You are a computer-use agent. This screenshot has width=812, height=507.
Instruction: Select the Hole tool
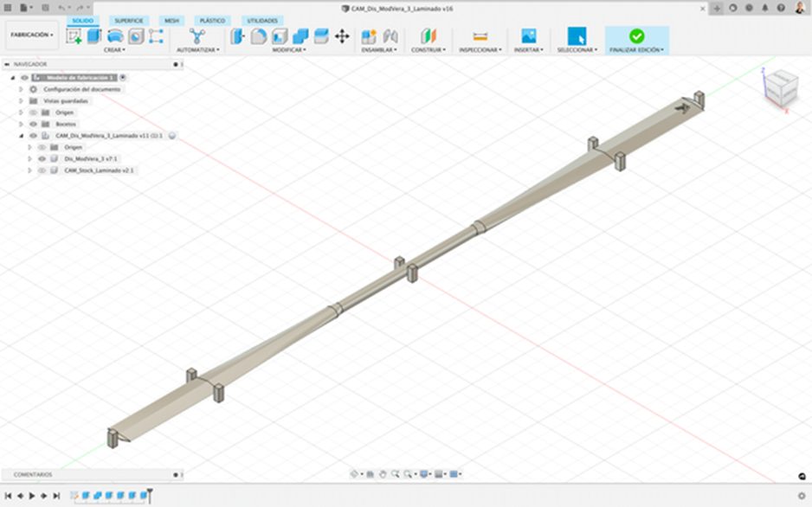[x=136, y=36]
